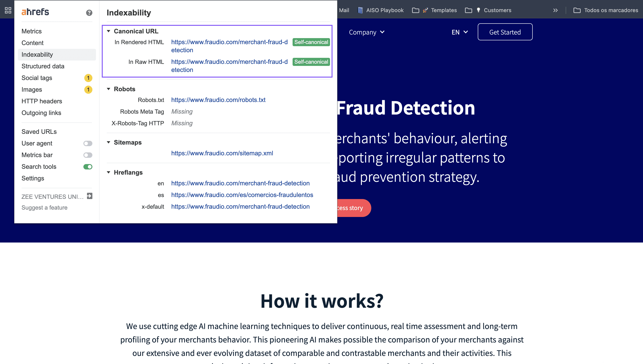Screen dimensions: 643x364
Task: Open the EN language dropdown
Action: point(460,32)
